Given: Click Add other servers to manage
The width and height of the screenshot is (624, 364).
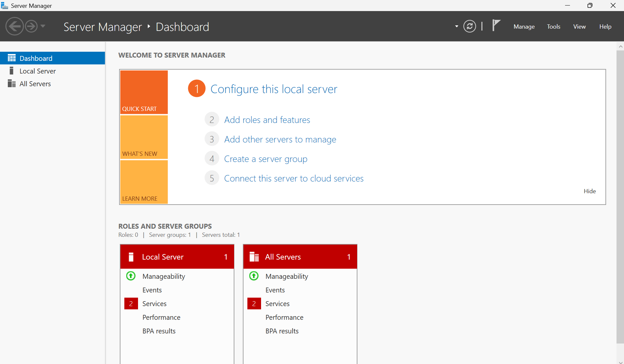Looking at the screenshot, I should click(x=280, y=139).
